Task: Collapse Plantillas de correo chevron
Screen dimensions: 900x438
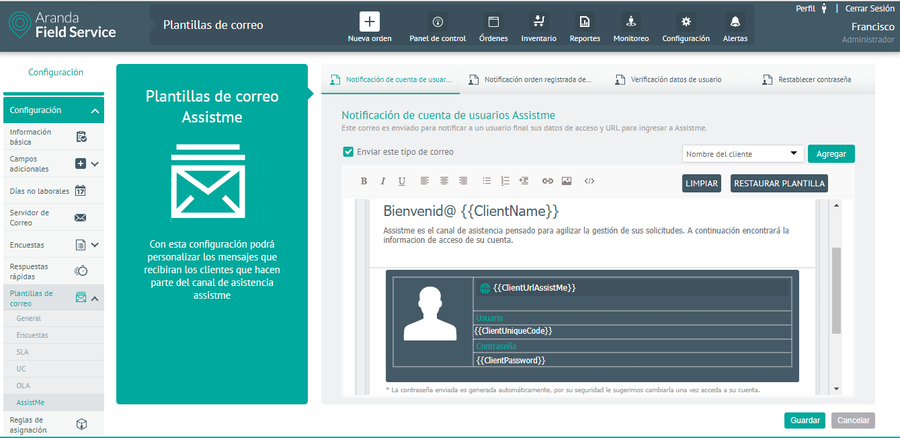Action: [95, 299]
